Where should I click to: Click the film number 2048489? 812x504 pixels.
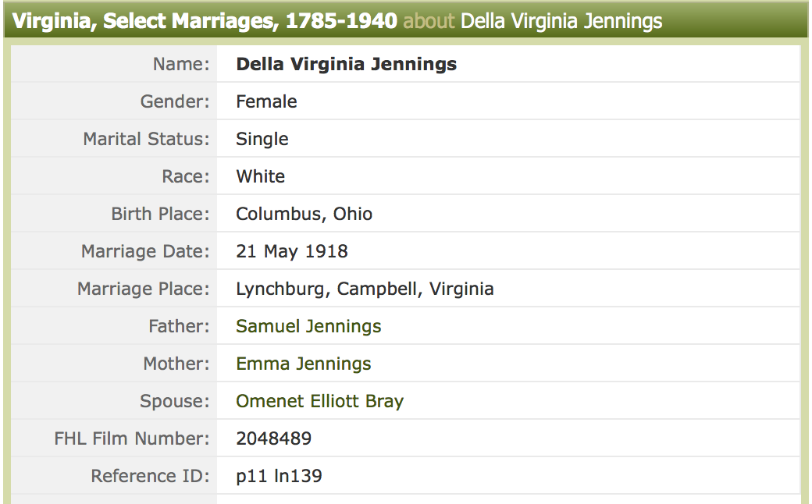(x=273, y=438)
